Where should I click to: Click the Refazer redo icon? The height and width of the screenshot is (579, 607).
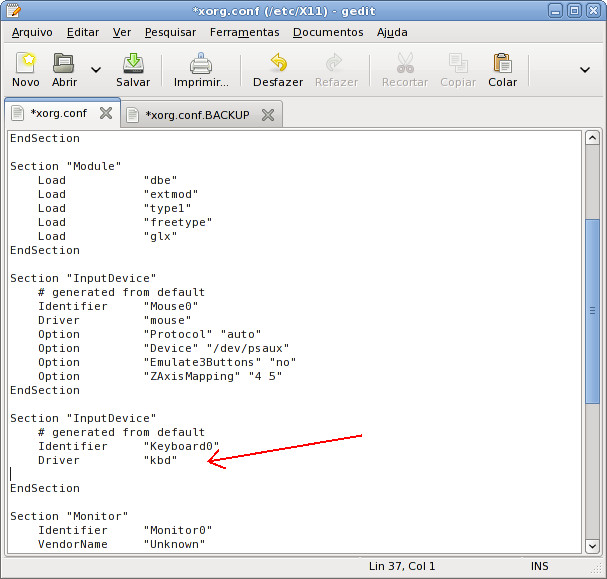coord(335,63)
